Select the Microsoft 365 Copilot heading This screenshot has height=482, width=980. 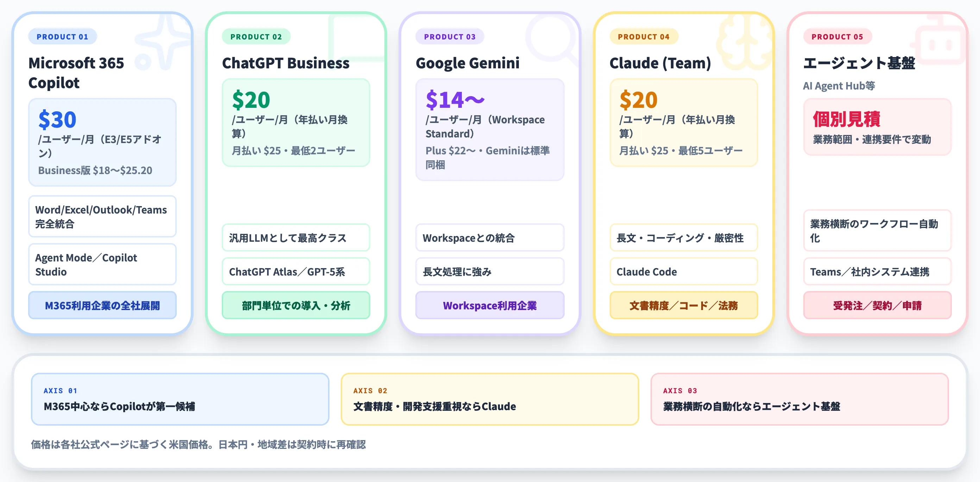(76, 73)
